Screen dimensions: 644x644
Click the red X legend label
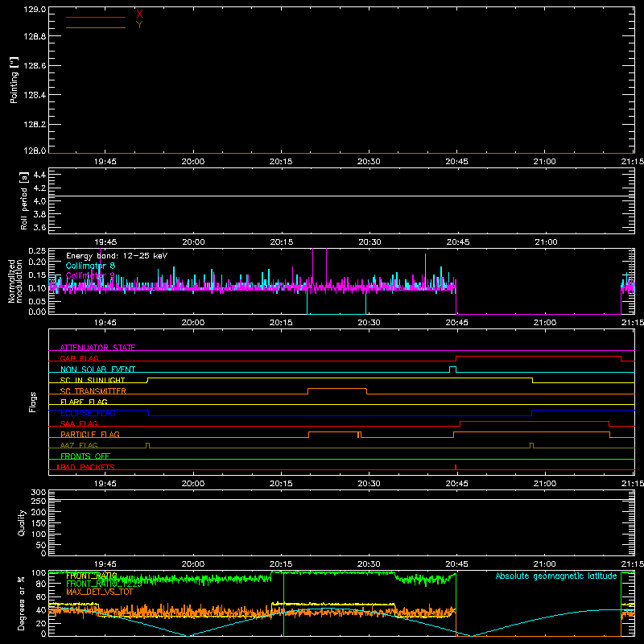pos(139,14)
